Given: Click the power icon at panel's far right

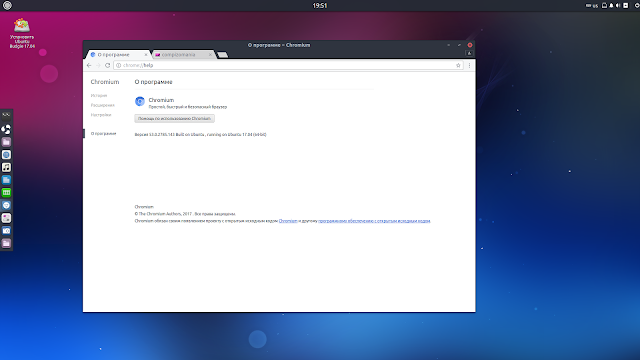Looking at the screenshot, I should 637,5.
